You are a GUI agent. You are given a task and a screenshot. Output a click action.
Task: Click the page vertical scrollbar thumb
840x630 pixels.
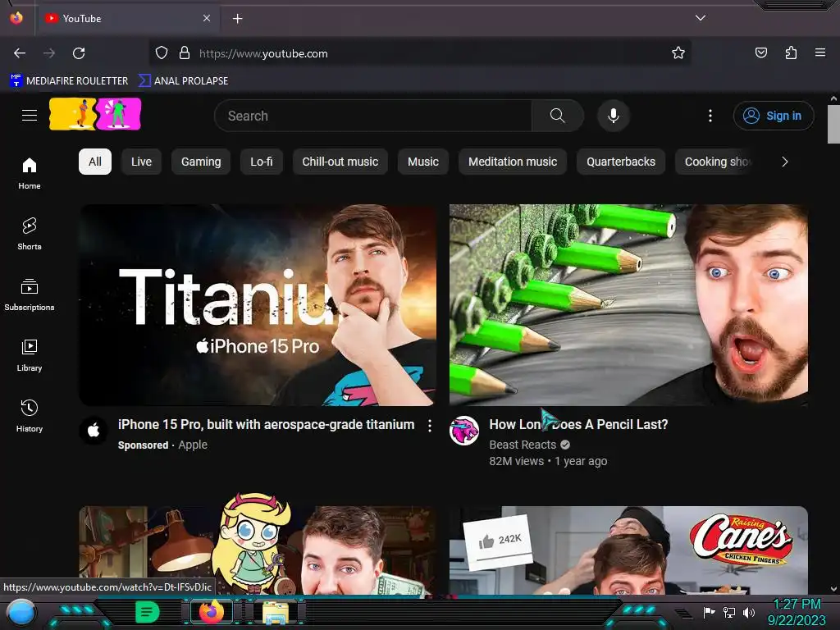[833, 124]
